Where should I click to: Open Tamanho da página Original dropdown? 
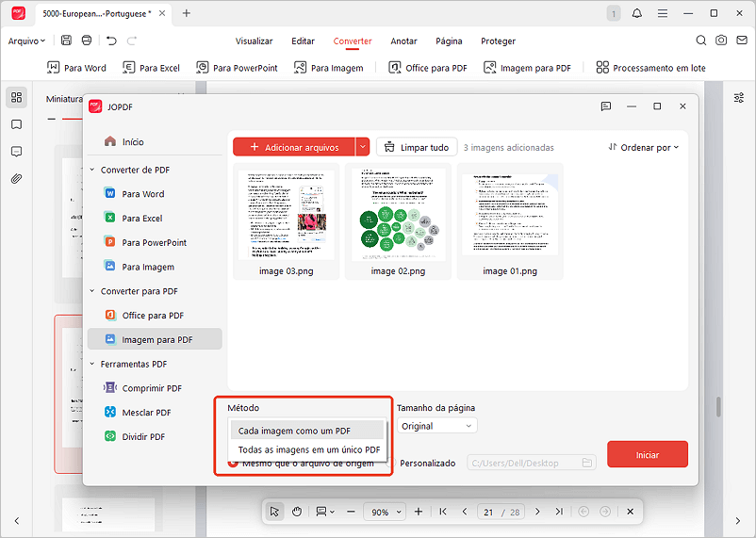[x=436, y=426]
